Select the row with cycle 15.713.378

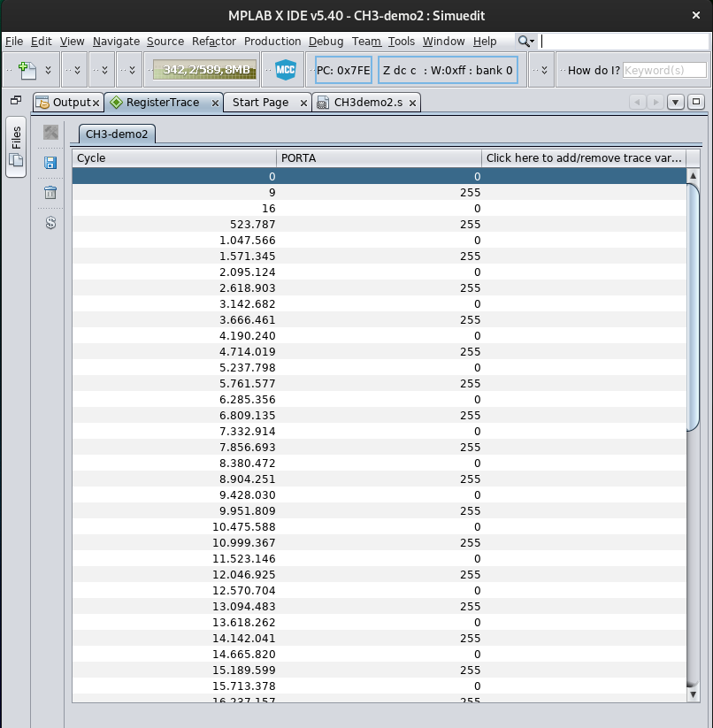379,686
